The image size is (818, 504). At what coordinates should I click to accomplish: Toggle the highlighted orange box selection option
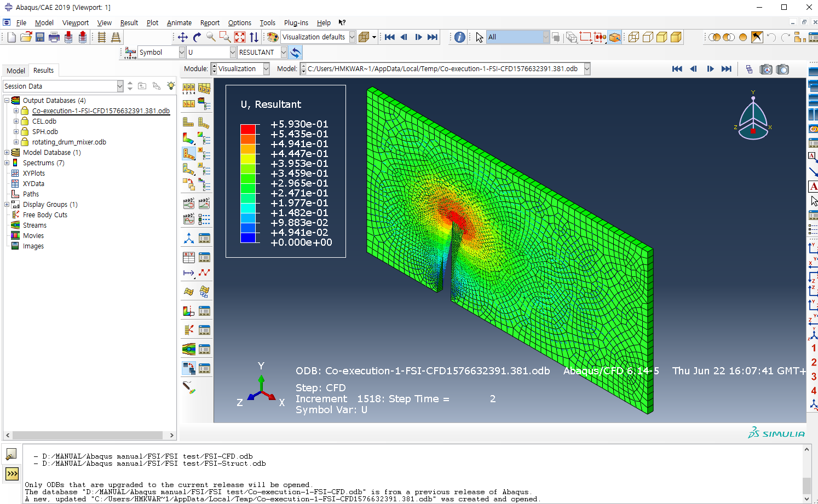point(615,37)
